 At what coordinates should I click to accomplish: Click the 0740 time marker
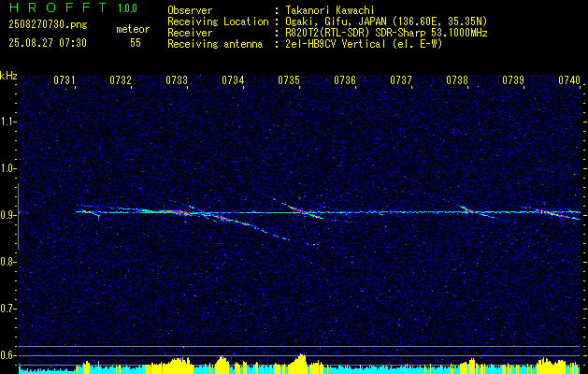coord(569,80)
